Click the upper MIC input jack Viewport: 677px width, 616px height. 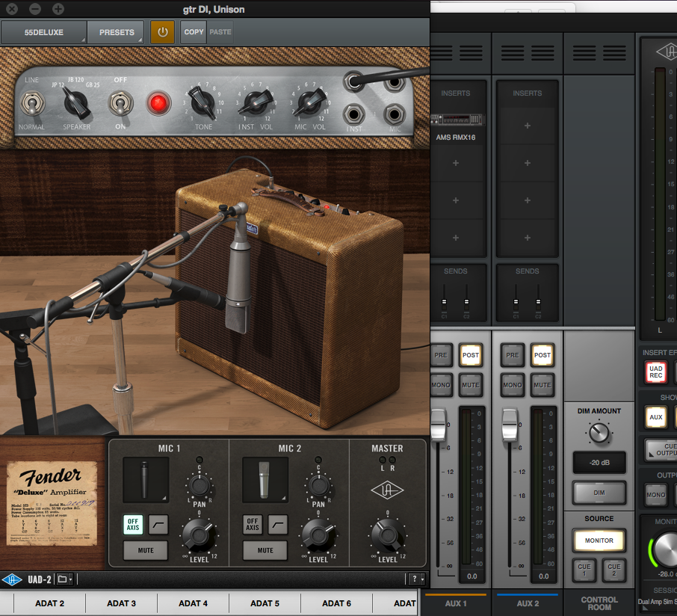point(395,81)
